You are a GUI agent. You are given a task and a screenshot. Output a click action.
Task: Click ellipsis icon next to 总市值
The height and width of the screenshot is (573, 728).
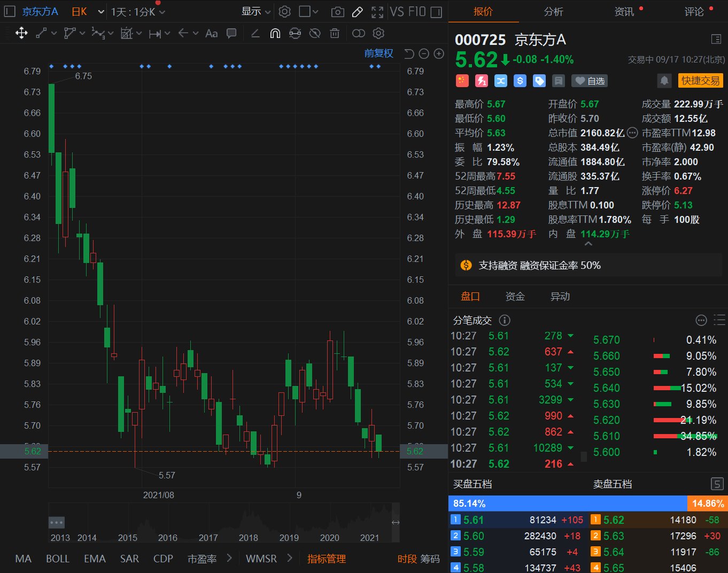point(632,133)
